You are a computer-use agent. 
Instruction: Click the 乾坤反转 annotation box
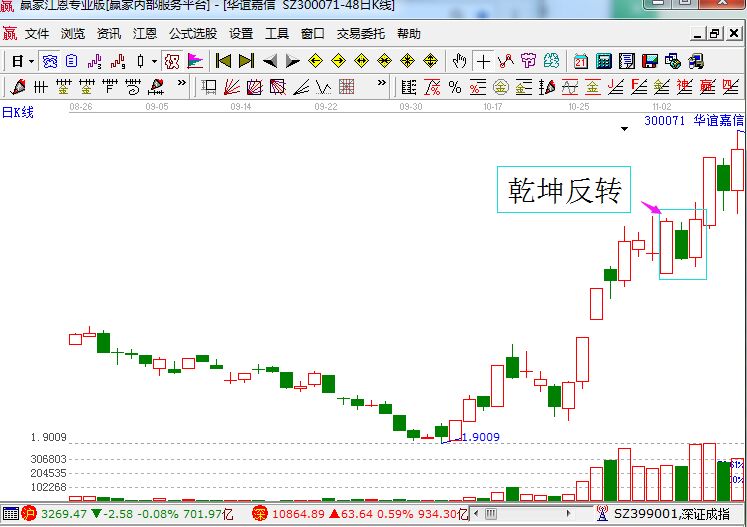click(x=564, y=190)
